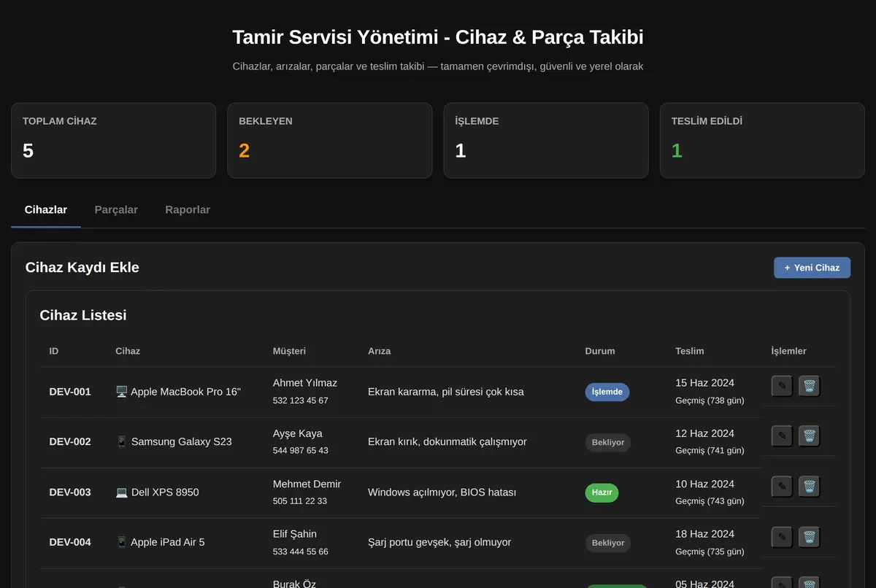Select the DEV-002 ID cell

[70, 442]
